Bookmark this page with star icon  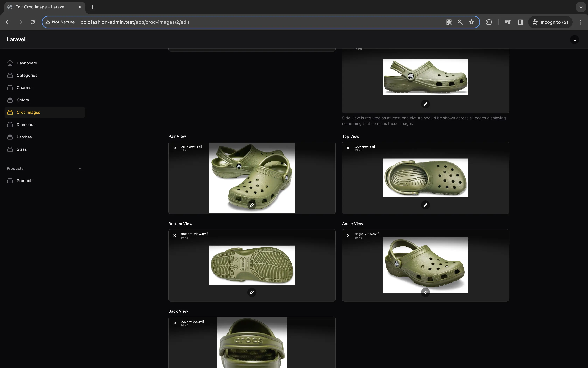[x=471, y=22]
